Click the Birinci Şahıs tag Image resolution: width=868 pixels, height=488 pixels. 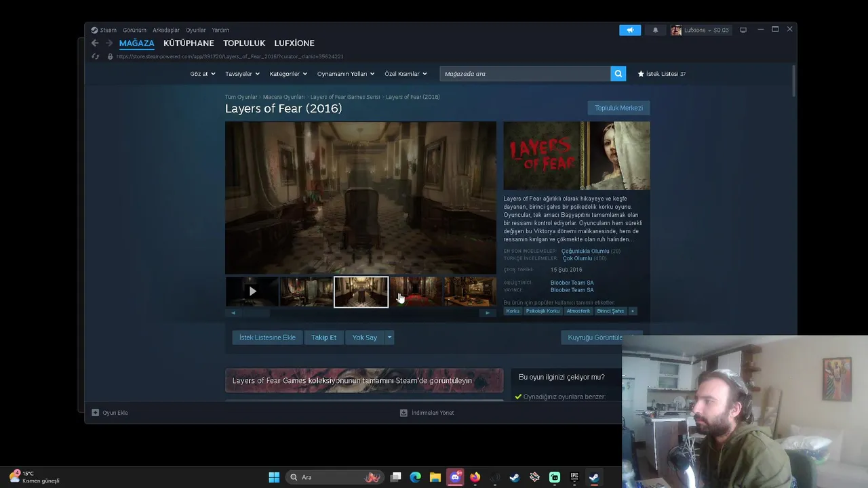tap(610, 311)
